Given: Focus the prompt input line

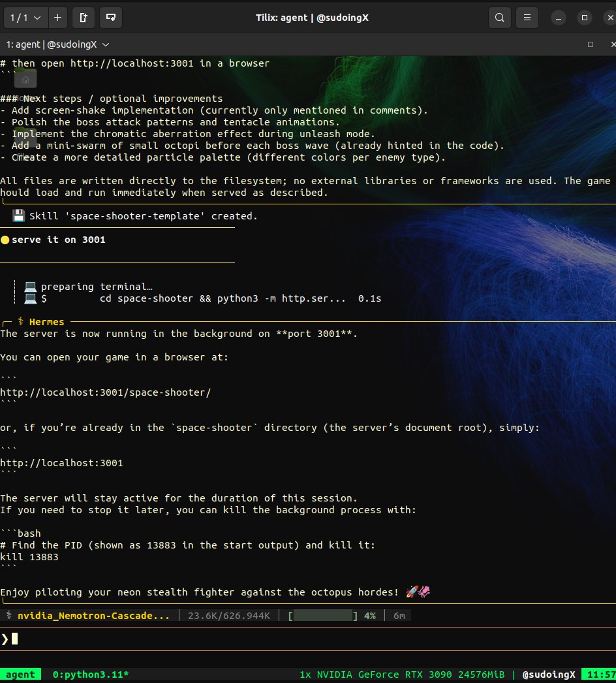Looking at the screenshot, I should tap(308, 639).
